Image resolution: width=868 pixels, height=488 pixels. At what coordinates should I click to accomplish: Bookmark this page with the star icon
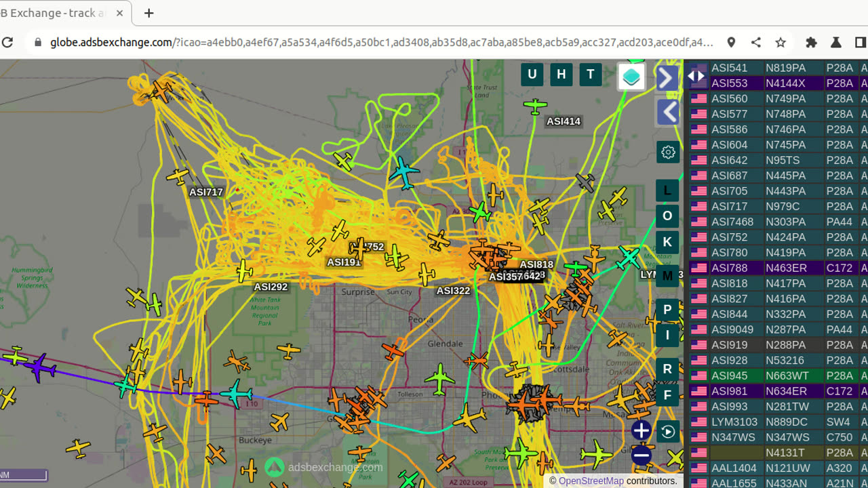tap(781, 42)
